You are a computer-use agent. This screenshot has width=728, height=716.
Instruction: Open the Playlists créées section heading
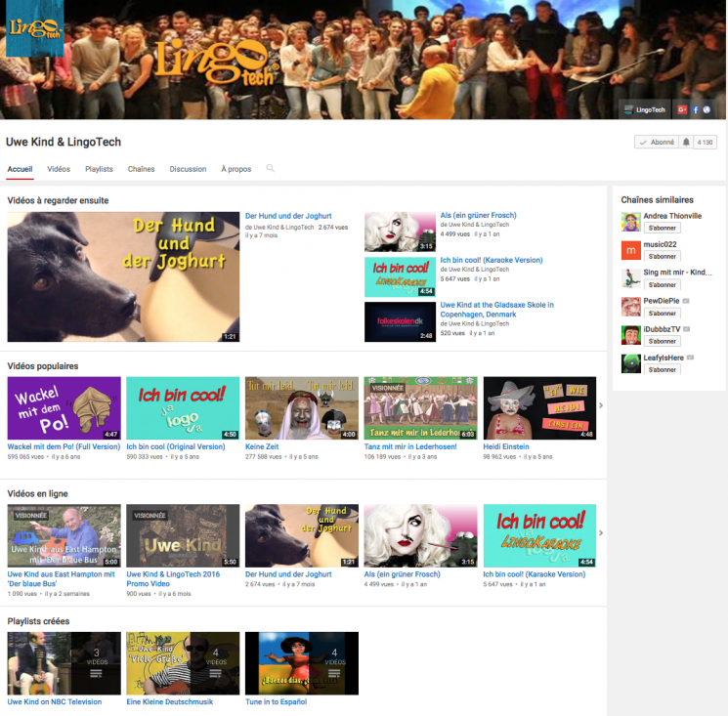pyautogui.click(x=38, y=621)
